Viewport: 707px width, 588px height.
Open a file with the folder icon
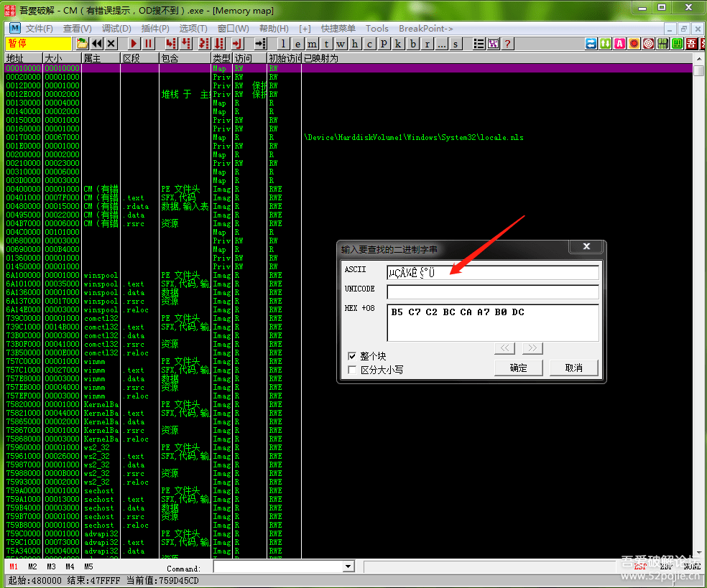click(x=82, y=44)
